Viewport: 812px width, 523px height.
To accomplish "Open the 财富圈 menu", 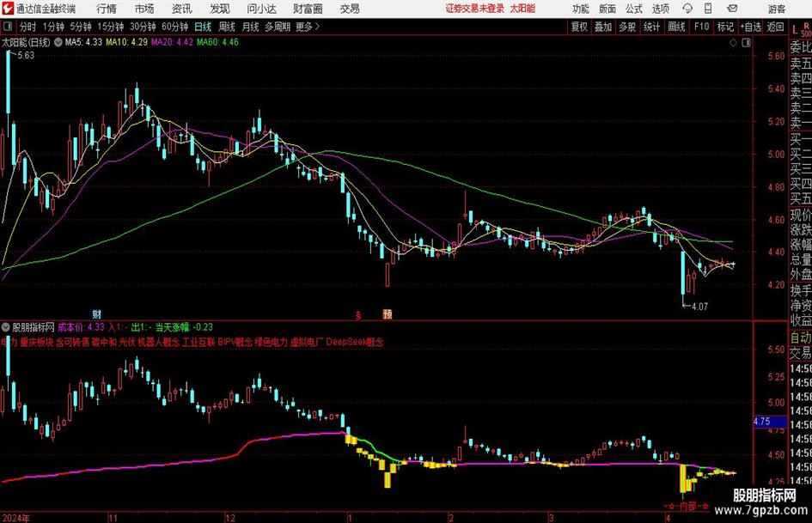I will tap(308, 9).
